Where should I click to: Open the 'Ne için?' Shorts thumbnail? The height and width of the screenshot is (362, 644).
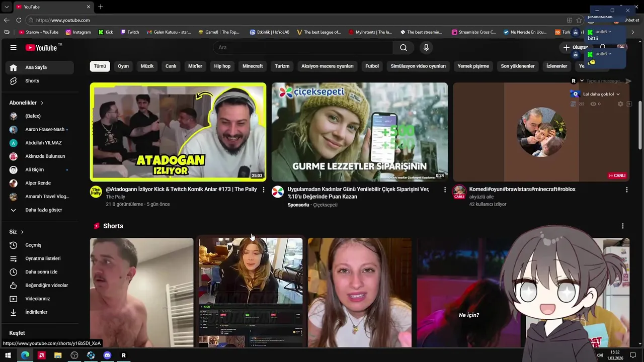(469, 293)
